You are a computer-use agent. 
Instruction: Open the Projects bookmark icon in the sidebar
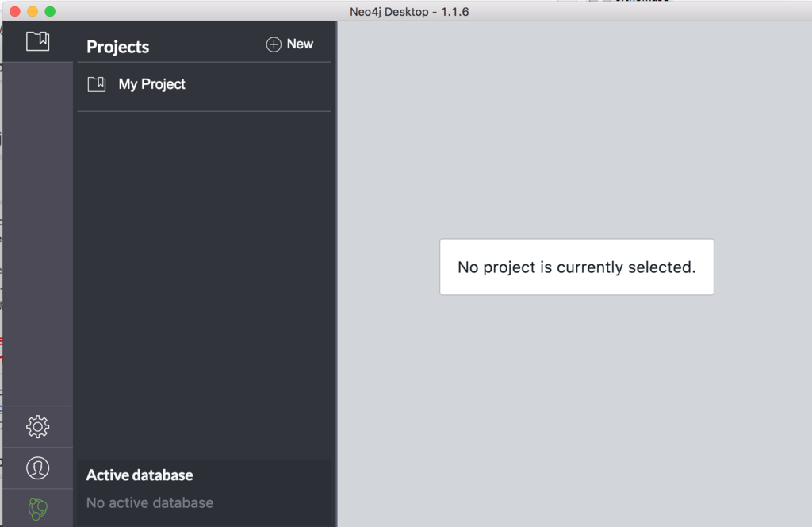tap(38, 41)
